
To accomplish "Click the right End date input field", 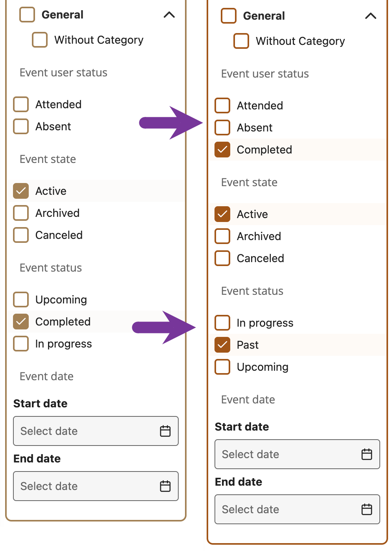I will pos(287,509).
